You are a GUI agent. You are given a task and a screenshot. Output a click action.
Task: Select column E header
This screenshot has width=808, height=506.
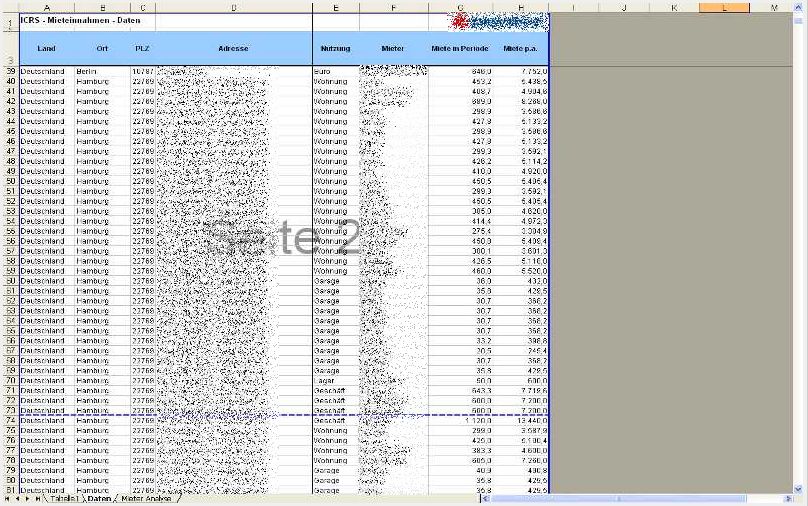[336, 8]
